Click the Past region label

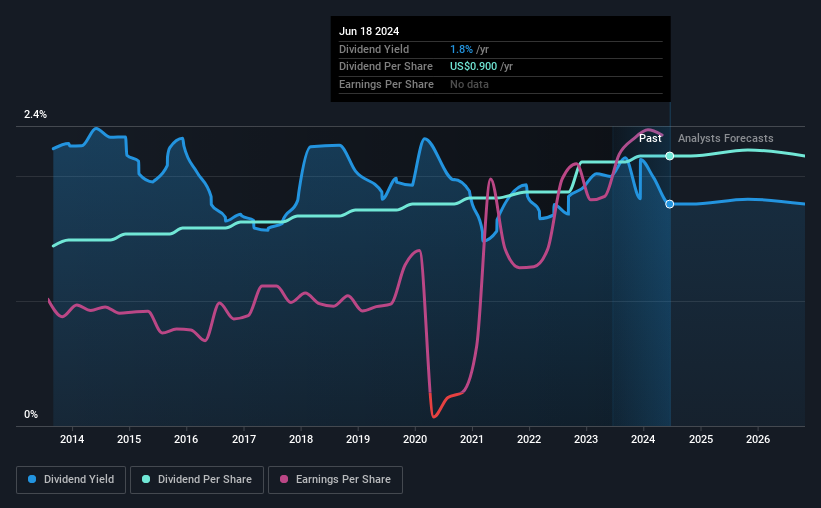click(x=650, y=138)
